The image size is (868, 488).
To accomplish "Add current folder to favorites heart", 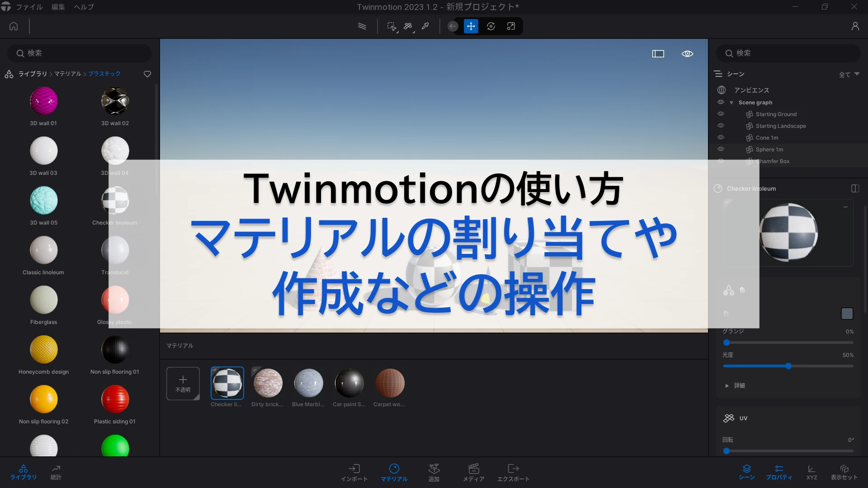I will click(147, 74).
